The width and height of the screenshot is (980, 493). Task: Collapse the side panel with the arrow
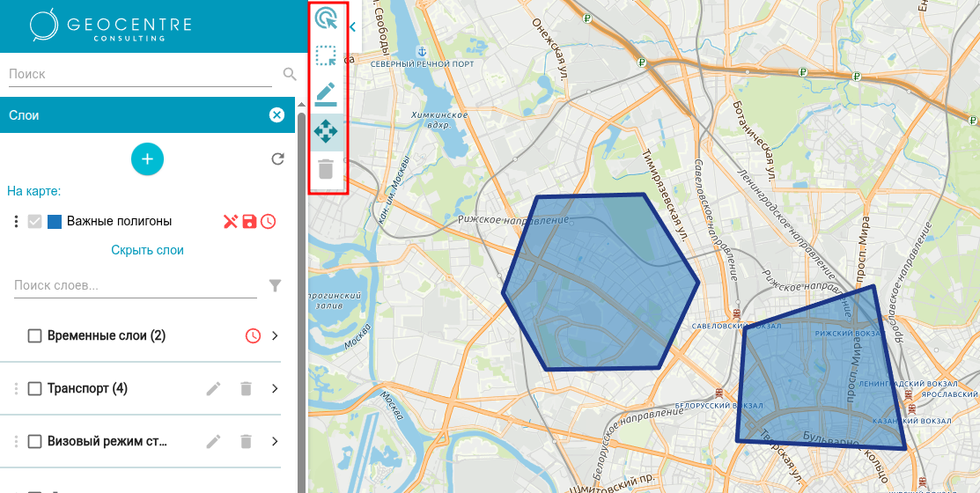tap(352, 26)
